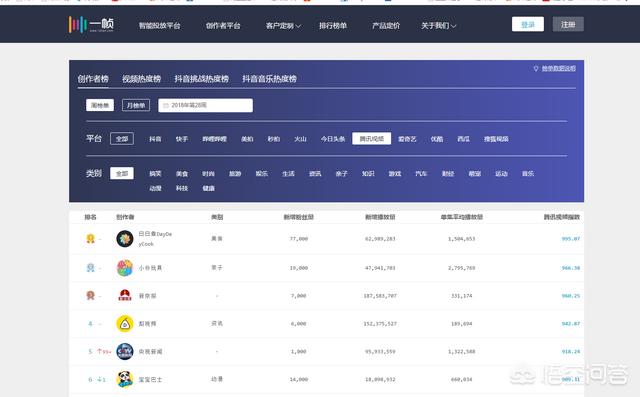Click creator name 宝宝巴士
The width and height of the screenshot is (640, 397).
(x=150, y=379)
